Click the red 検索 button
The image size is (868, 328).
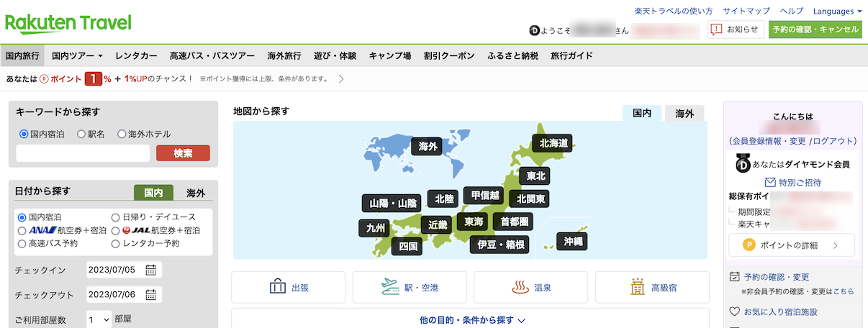click(x=183, y=153)
